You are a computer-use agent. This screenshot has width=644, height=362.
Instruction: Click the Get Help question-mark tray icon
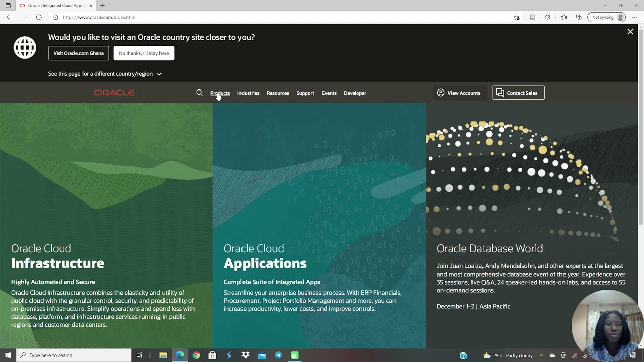pyautogui.click(x=463, y=355)
